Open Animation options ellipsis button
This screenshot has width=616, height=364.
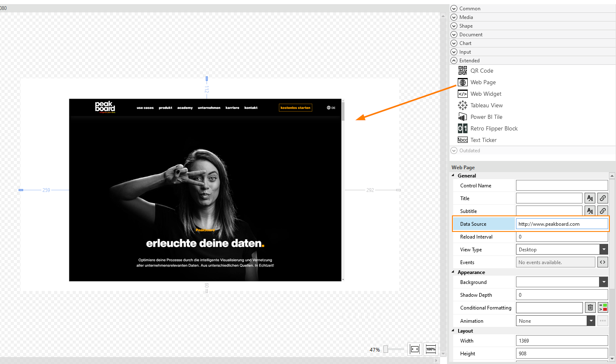coord(603,321)
